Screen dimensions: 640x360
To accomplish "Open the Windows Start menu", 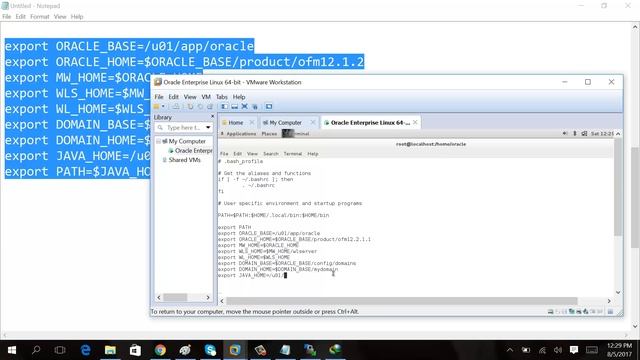I will 12,350.
